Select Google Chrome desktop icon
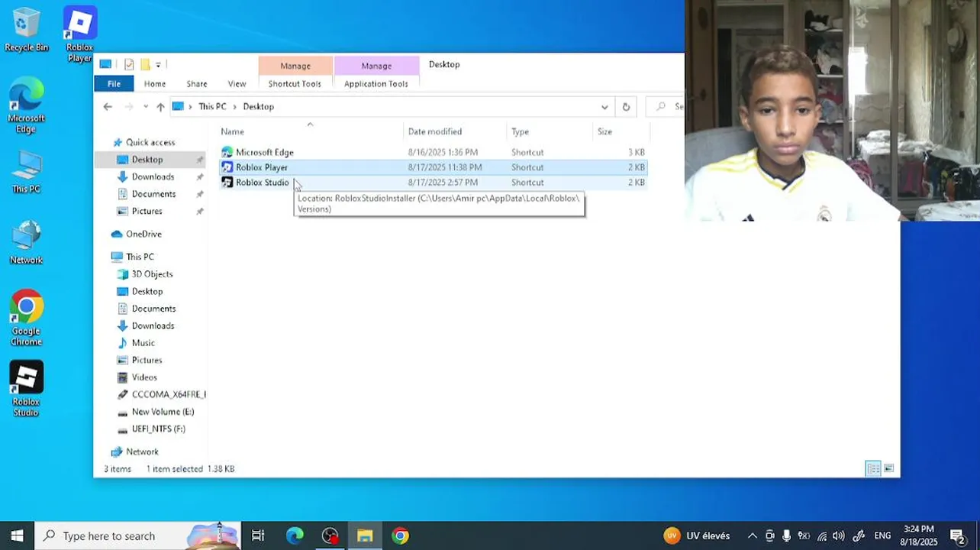This screenshot has height=550, width=980. pyautogui.click(x=26, y=318)
